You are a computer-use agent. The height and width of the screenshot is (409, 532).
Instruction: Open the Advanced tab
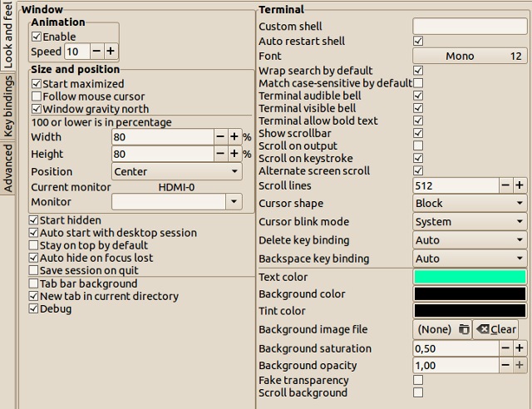coord(8,167)
